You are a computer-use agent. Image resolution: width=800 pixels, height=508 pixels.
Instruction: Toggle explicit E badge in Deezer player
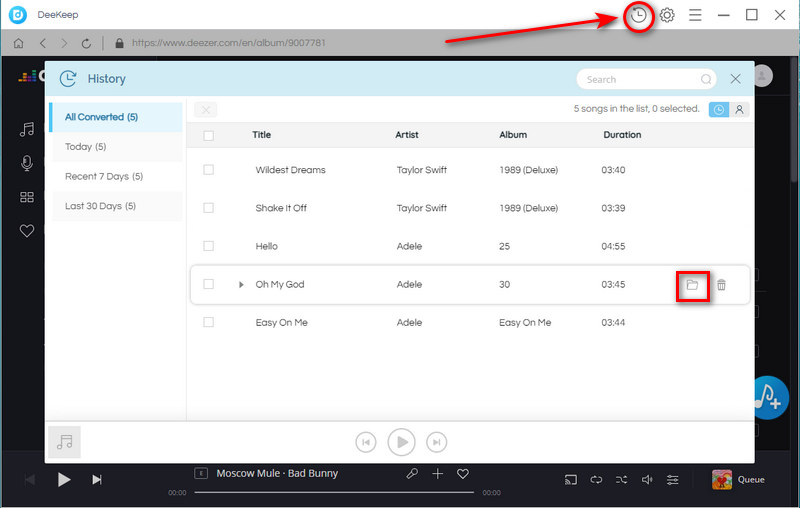click(x=201, y=473)
